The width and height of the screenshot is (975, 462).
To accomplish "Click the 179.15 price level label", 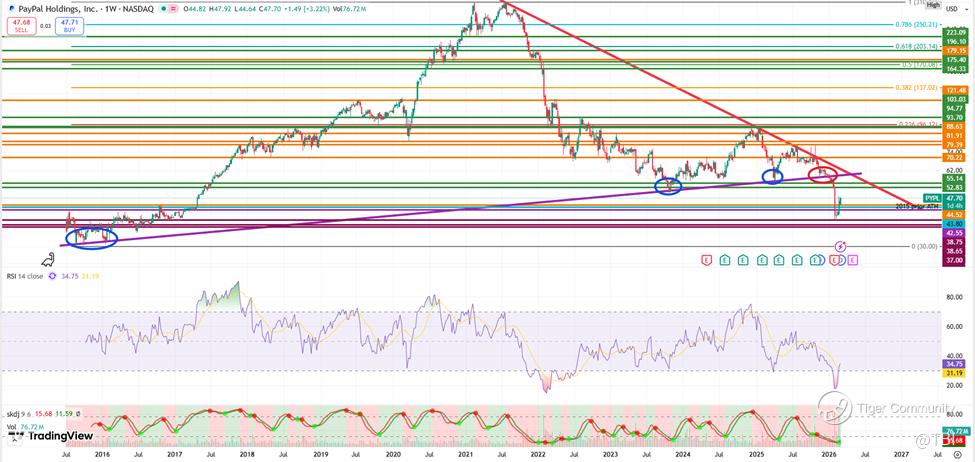I will click(955, 50).
